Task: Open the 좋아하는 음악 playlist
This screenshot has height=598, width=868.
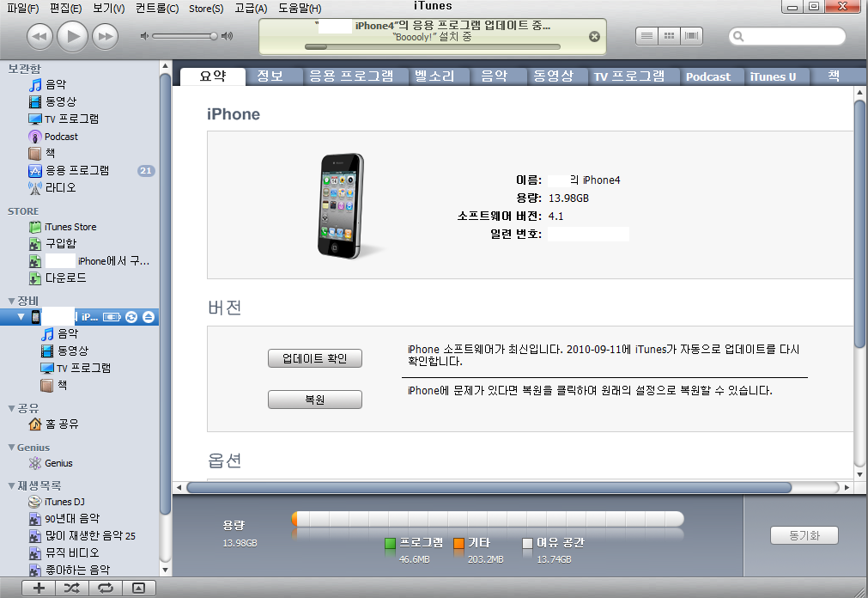Action: point(70,570)
